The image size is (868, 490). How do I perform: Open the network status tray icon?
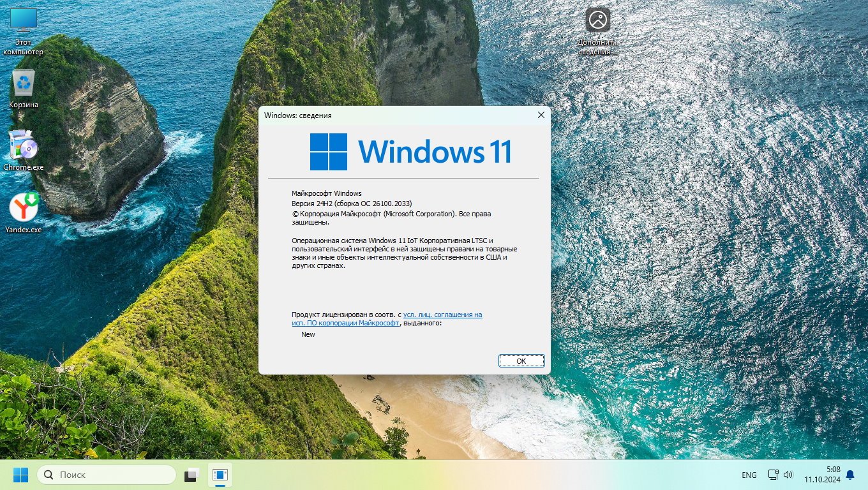(773, 475)
